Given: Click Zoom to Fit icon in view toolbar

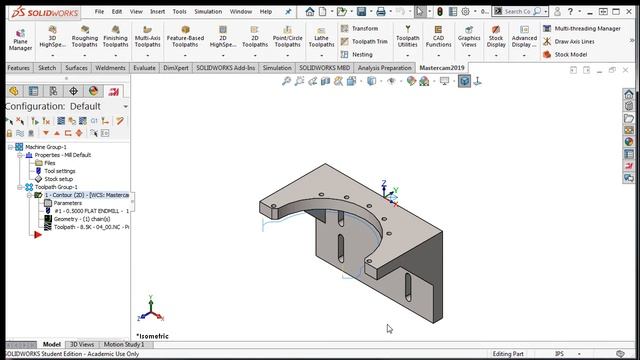Looking at the screenshot, I should click(x=287, y=81).
